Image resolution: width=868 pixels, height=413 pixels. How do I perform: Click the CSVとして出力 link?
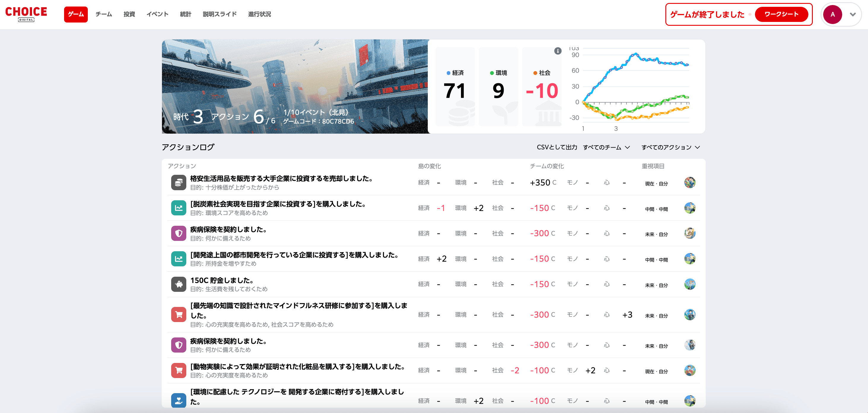557,148
